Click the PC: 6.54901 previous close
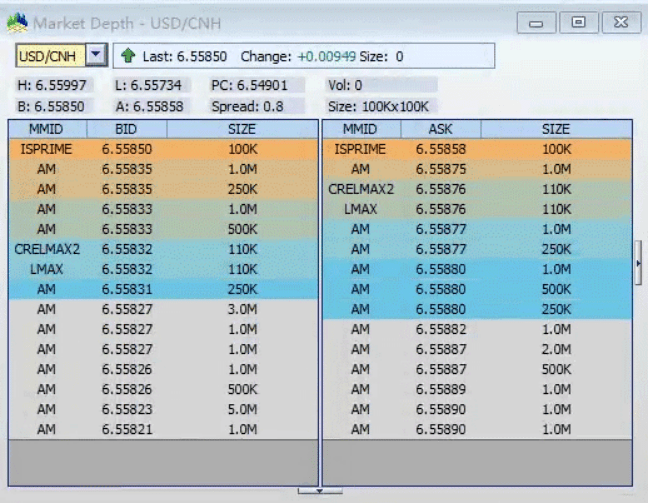The image size is (648, 503). (250, 86)
